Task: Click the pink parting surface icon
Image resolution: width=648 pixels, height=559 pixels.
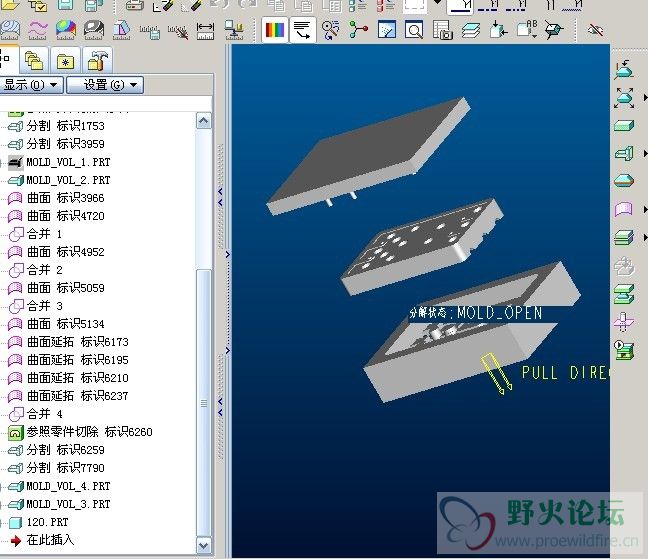Action: (624, 209)
